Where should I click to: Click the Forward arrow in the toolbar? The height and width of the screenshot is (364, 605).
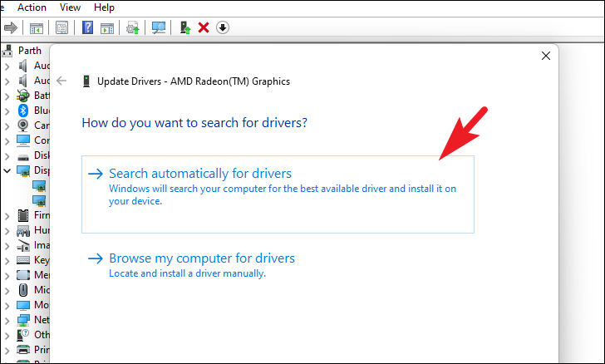click(x=11, y=27)
